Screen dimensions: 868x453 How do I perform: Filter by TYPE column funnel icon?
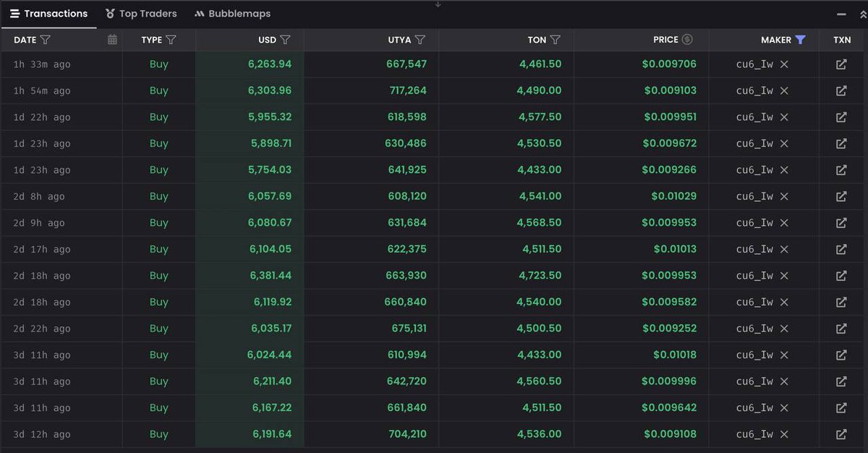(171, 40)
